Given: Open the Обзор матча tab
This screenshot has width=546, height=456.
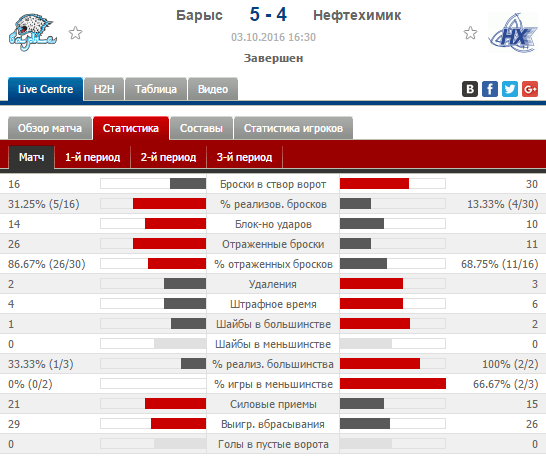Looking at the screenshot, I should click(50, 128).
